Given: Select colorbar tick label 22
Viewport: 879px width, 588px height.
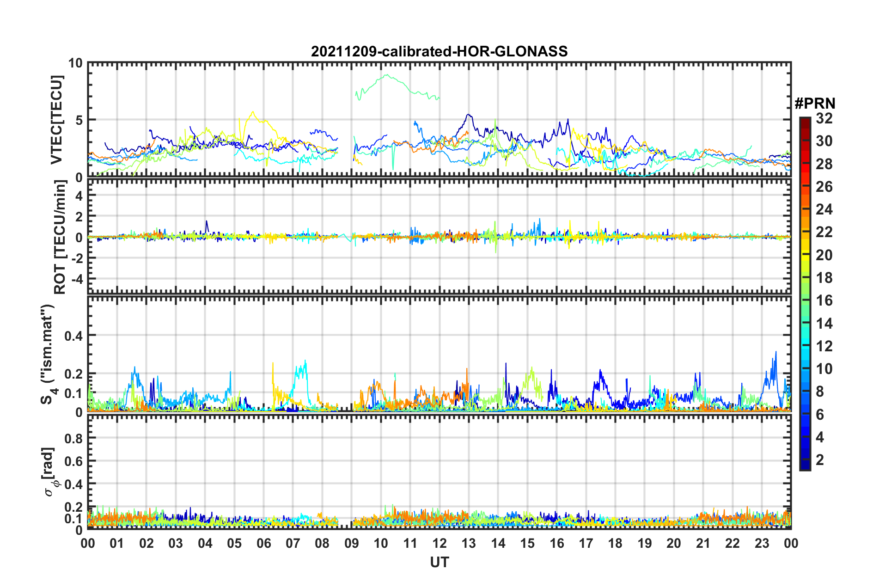Looking at the screenshot, I should 824,232.
